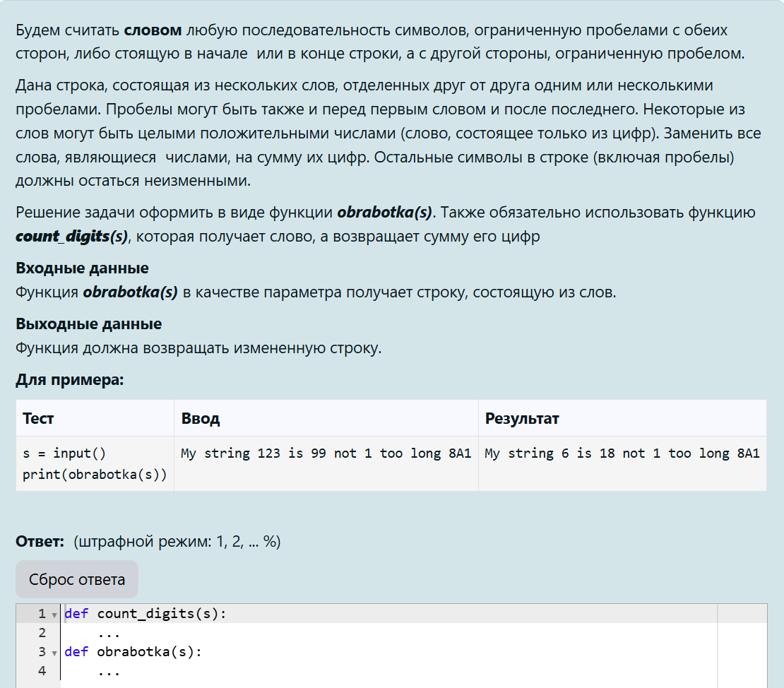Place cursor on "def count_digits(s):" code line
This screenshot has width=784, height=688.
145,614
